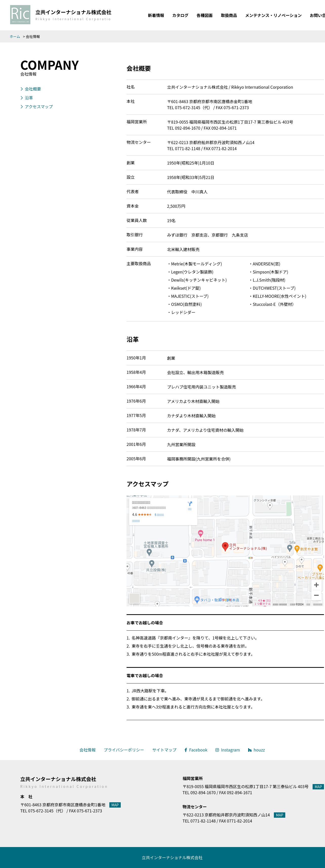Screen dimensions: 325x868
Task: Click the KELLY-MOORE(水性ペイント) product entry
Action: 277,296
